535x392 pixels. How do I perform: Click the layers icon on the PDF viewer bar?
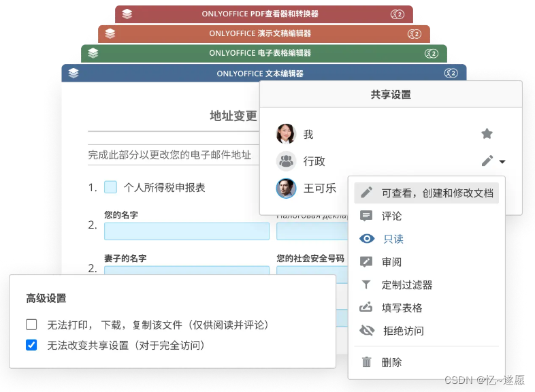(127, 14)
